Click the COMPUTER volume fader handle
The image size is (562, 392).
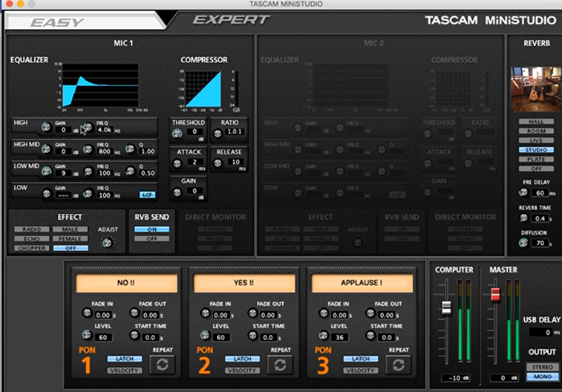point(446,307)
